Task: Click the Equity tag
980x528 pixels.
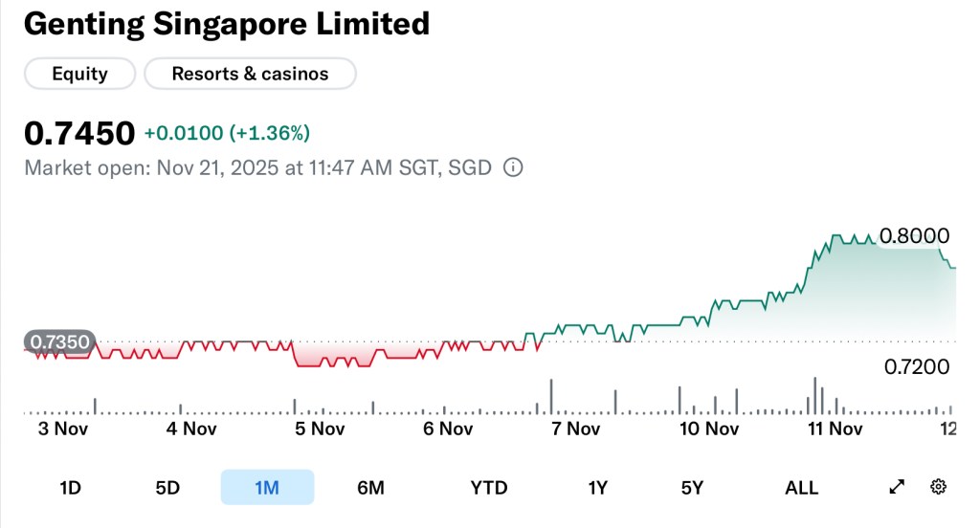Action: coord(79,74)
